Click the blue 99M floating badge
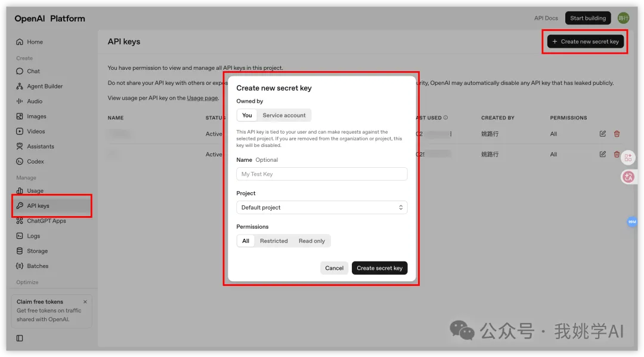The width and height of the screenshot is (644, 357). pos(631,221)
